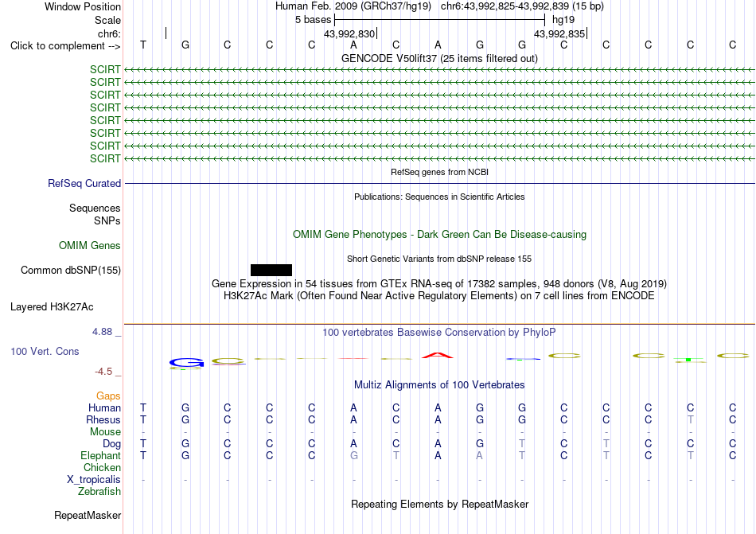Click the Window Position label
756x534 pixels.
pyautogui.click(x=83, y=6)
